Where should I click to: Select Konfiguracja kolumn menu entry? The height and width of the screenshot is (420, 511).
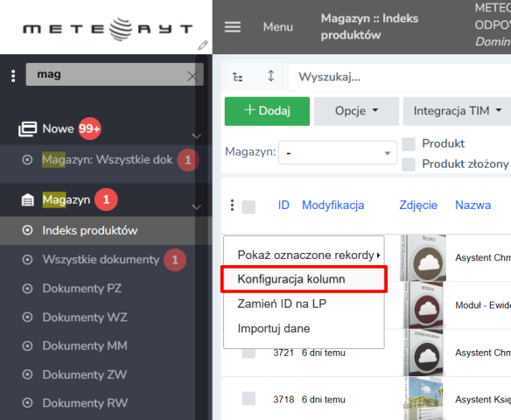pyautogui.click(x=304, y=279)
